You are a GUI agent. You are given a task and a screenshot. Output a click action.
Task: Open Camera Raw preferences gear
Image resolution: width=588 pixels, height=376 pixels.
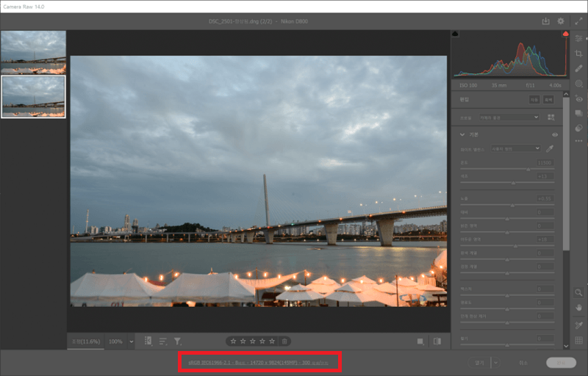pyautogui.click(x=561, y=22)
